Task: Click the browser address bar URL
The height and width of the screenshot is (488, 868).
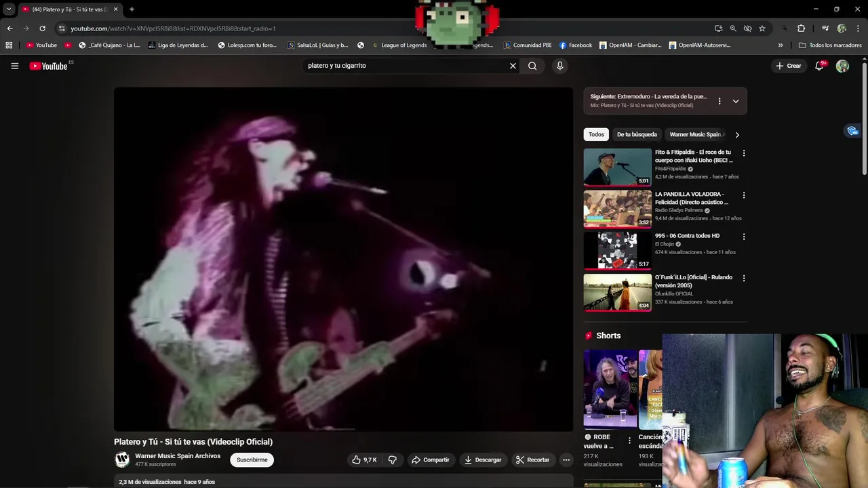Action: [173, 28]
